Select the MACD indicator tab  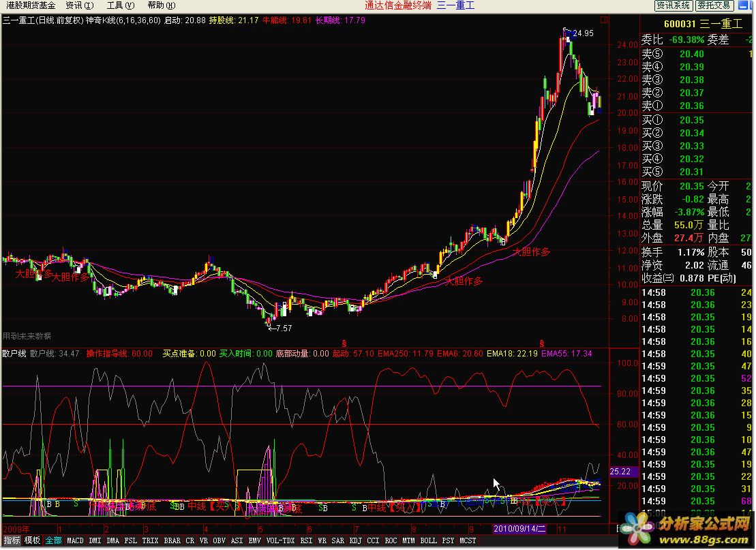pyautogui.click(x=75, y=541)
